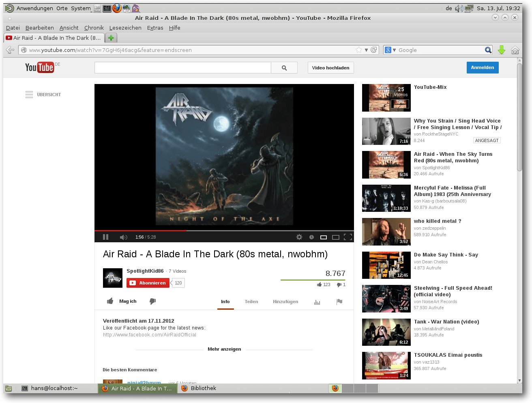Open the video player settings gear

point(299,237)
